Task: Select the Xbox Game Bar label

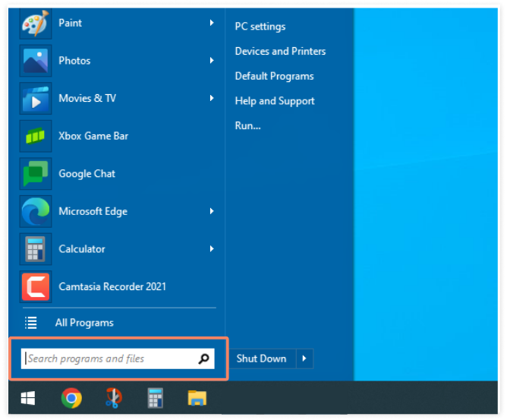Action: [x=93, y=136]
